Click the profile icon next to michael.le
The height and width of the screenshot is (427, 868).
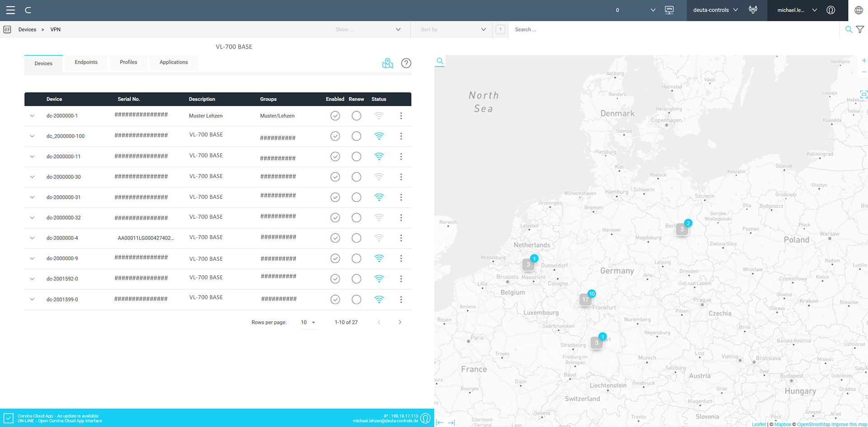830,9
